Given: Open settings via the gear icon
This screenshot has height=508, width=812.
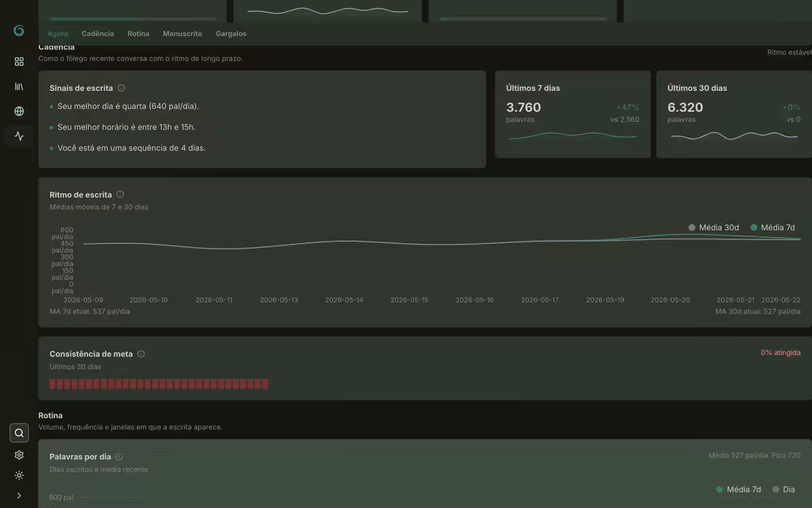Looking at the screenshot, I should point(19,455).
